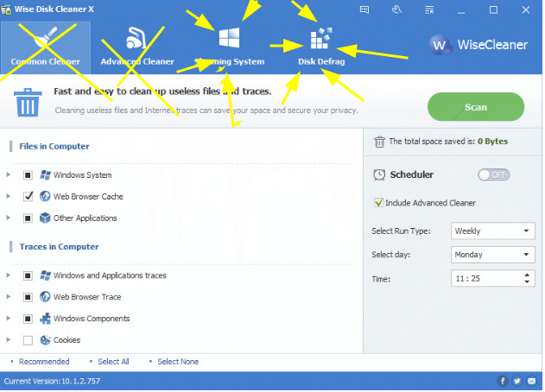
Task: Toggle Windows and Applications traces checkbox
Action: click(x=28, y=276)
